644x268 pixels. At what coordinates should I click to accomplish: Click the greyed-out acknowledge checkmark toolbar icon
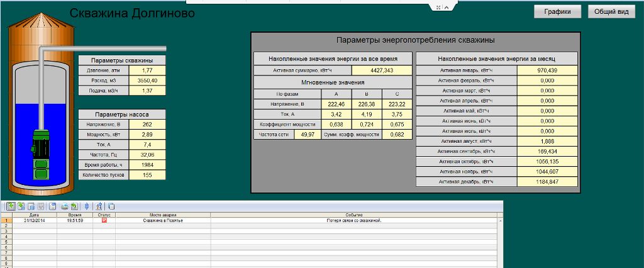(x=41, y=206)
